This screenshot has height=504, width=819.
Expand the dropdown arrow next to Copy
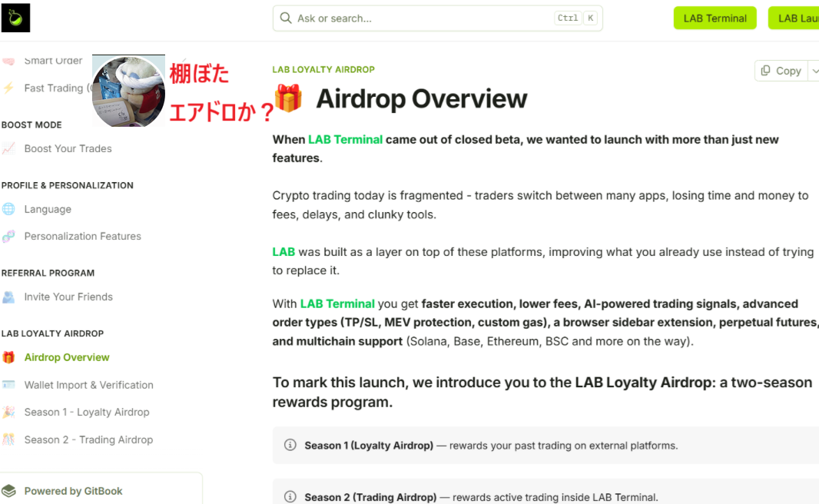click(x=814, y=71)
